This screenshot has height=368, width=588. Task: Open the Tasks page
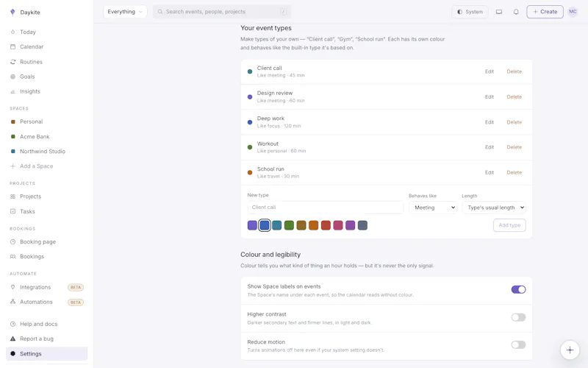pos(27,211)
